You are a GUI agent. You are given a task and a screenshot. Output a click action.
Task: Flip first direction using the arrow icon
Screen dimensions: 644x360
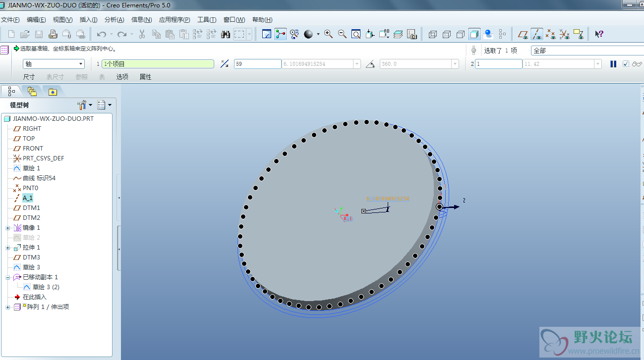coord(225,64)
